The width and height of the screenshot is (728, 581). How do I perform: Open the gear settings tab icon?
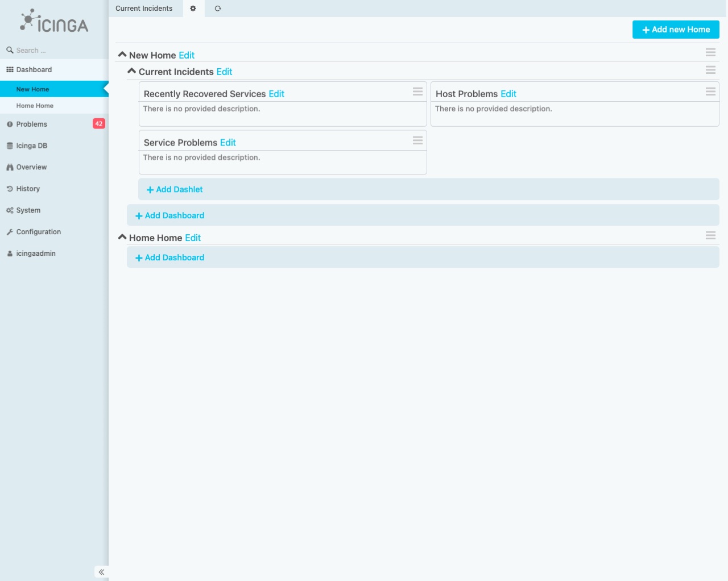tap(193, 9)
